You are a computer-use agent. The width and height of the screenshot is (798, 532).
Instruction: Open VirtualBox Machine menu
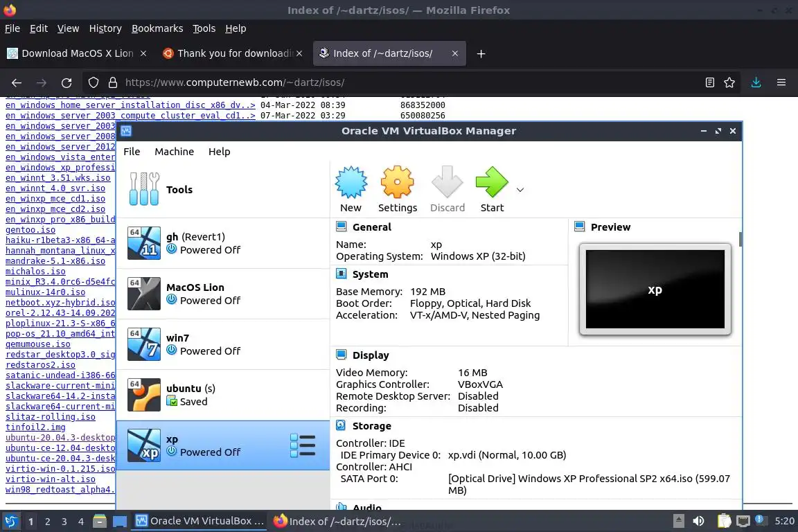coord(174,152)
